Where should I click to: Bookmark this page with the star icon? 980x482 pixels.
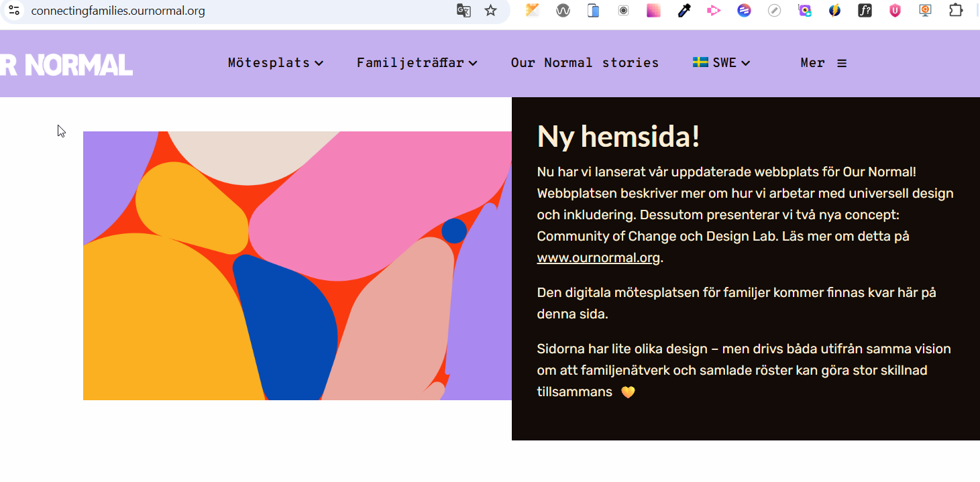point(491,11)
